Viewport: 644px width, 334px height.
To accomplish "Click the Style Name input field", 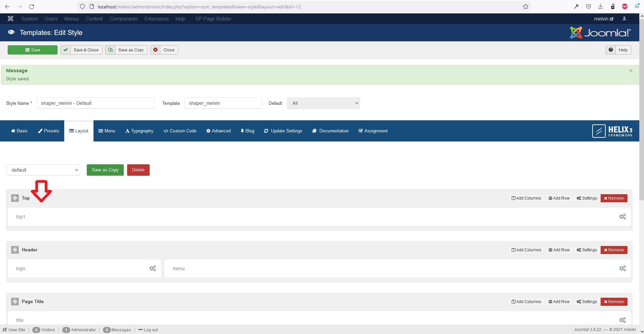I will [95, 103].
